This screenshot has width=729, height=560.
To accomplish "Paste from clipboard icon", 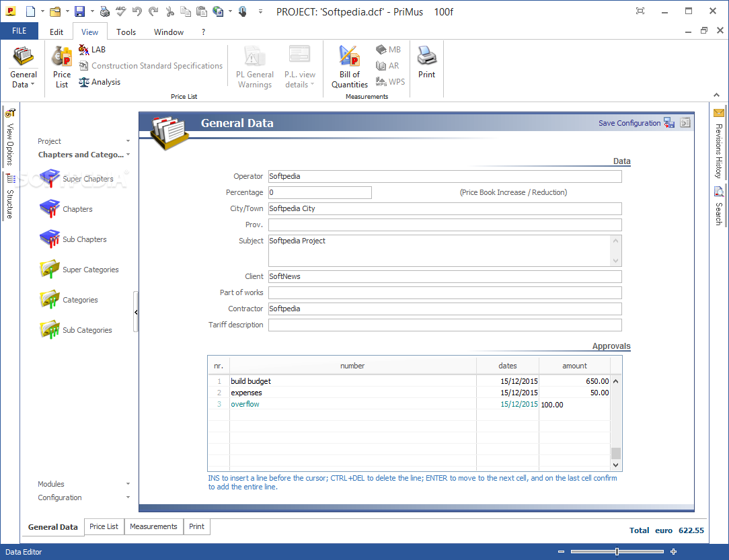I will click(201, 11).
